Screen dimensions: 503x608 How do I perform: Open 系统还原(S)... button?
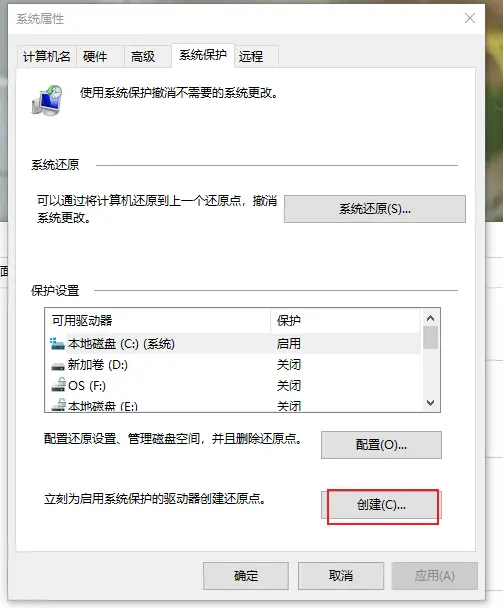click(x=375, y=209)
